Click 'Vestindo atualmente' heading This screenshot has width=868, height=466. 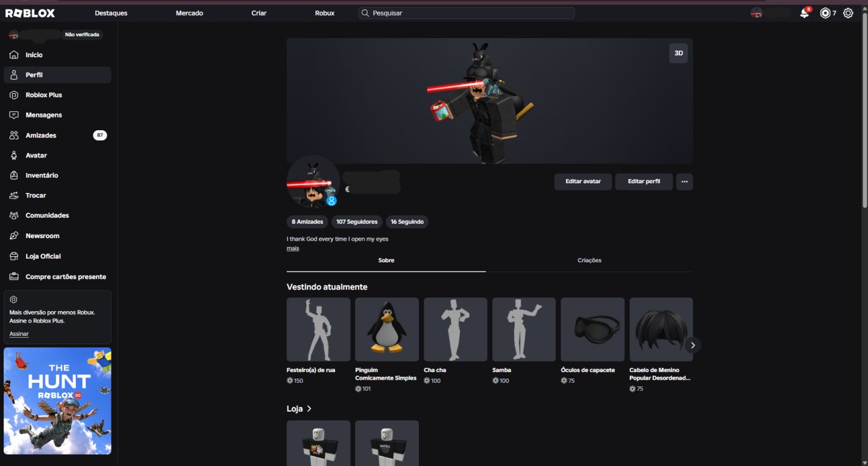[x=327, y=287]
